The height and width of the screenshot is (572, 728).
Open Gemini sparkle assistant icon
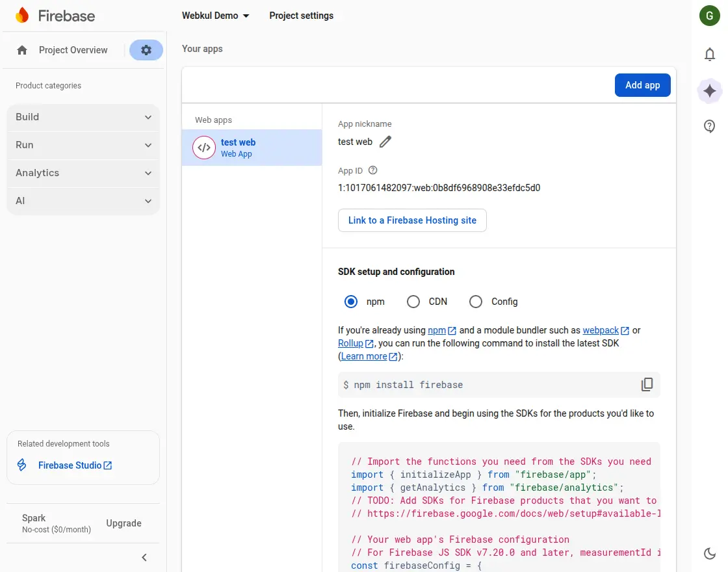[x=710, y=91]
